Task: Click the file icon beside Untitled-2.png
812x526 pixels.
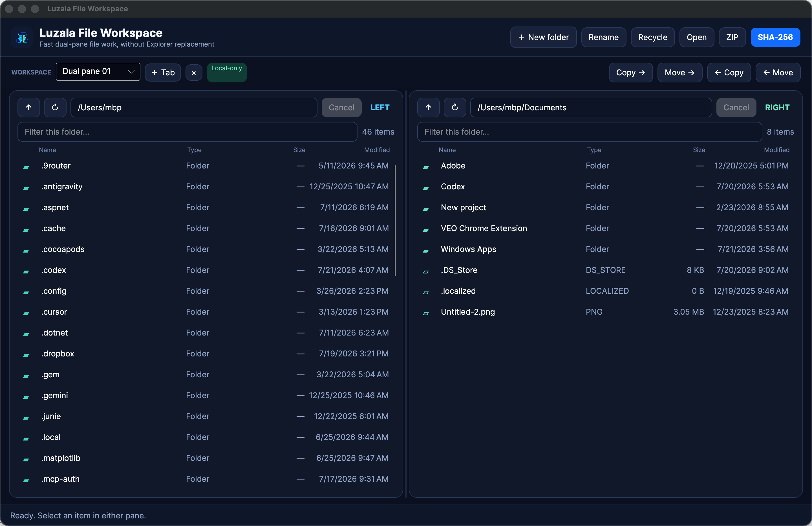Action: coord(426,313)
